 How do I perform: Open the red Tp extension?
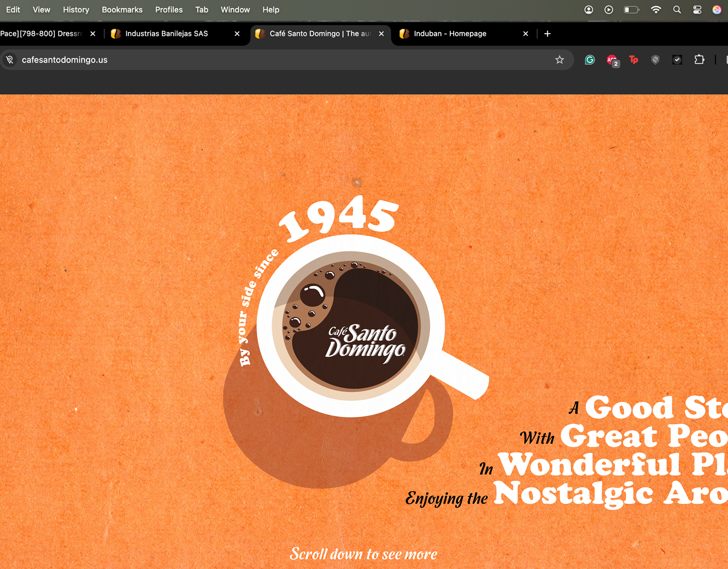tap(634, 60)
